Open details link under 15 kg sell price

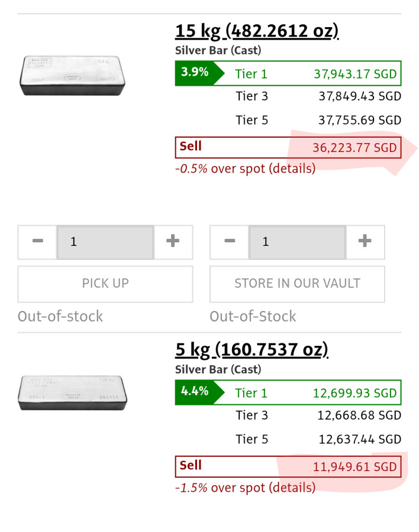[x=292, y=168]
